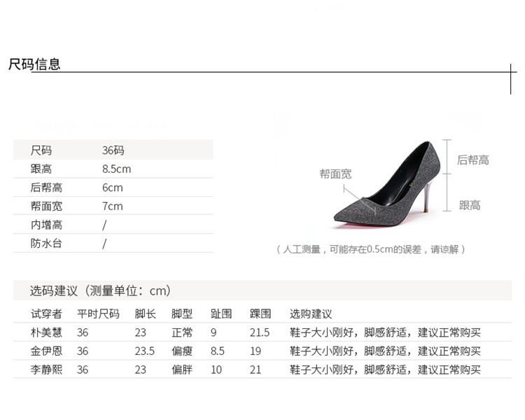Select tester 朴美慧 in the table

click(x=46, y=332)
